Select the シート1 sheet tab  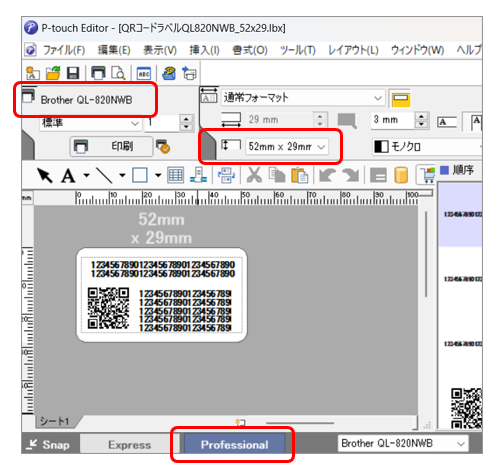pos(54,421)
